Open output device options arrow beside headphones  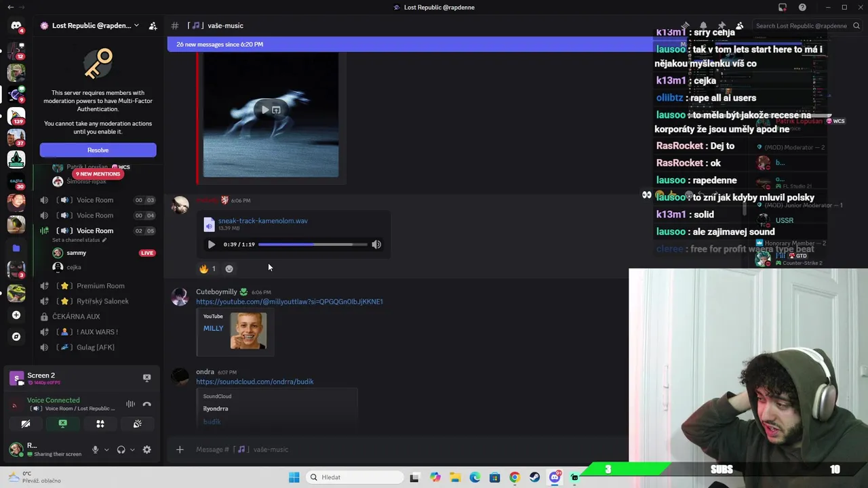pyautogui.click(x=132, y=449)
